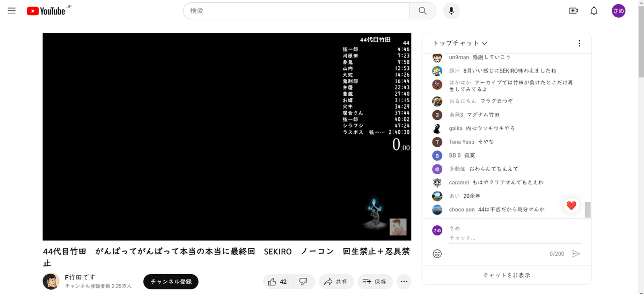Viewport: 644px width, 294px height.
Task: Click the video player area
Action: [227, 137]
